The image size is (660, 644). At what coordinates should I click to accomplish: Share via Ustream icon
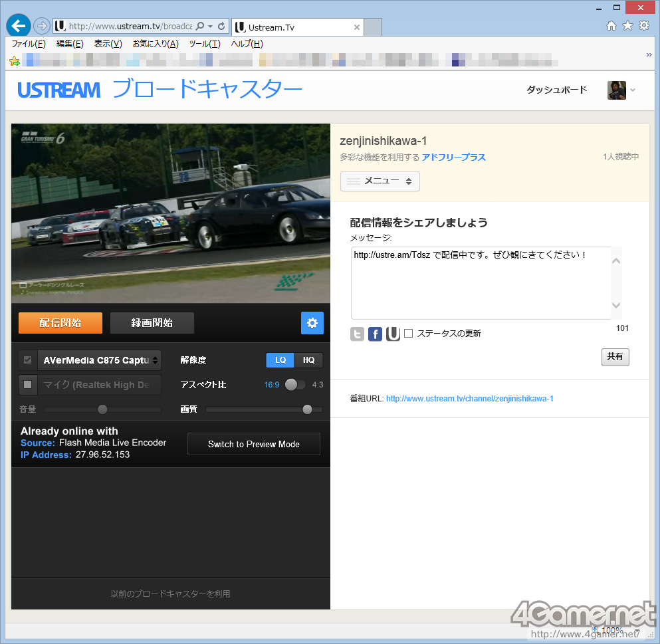point(393,334)
